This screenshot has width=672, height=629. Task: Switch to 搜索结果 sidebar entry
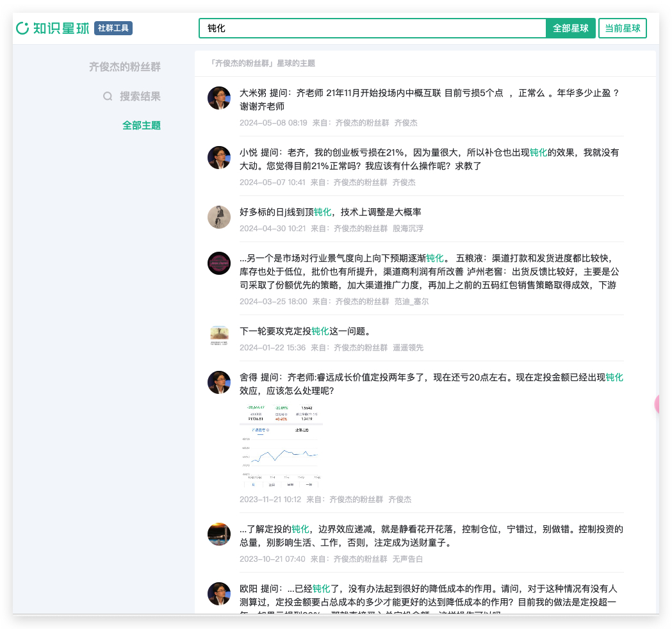pos(140,96)
